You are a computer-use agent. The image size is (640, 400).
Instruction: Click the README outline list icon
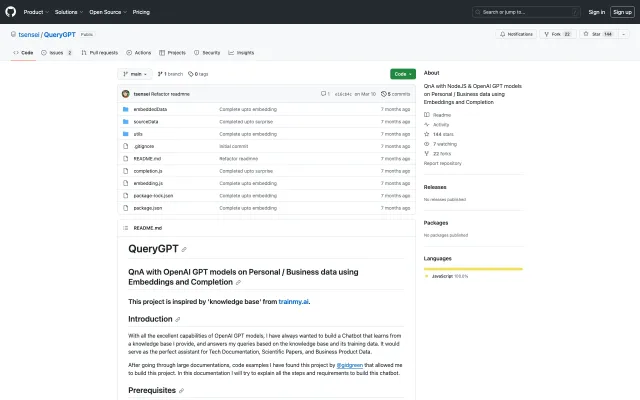coord(126,228)
